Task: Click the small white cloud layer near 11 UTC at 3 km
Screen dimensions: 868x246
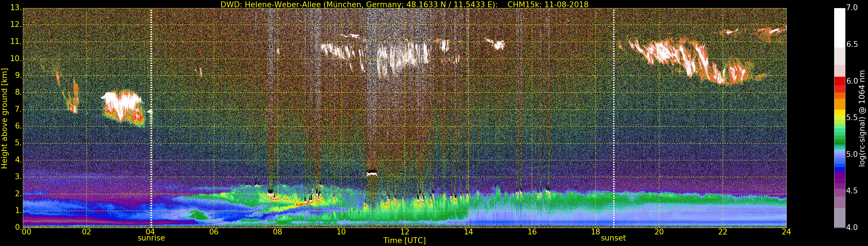Action: pos(372,174)
